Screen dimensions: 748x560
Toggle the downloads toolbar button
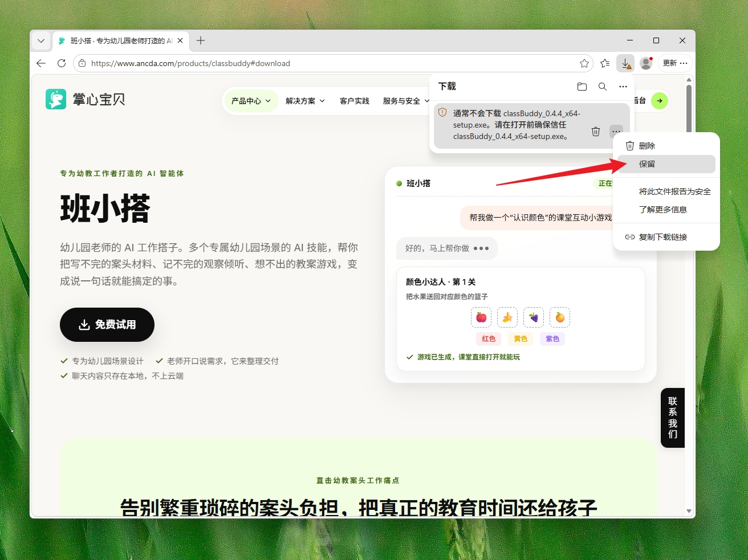click(625, 63)
